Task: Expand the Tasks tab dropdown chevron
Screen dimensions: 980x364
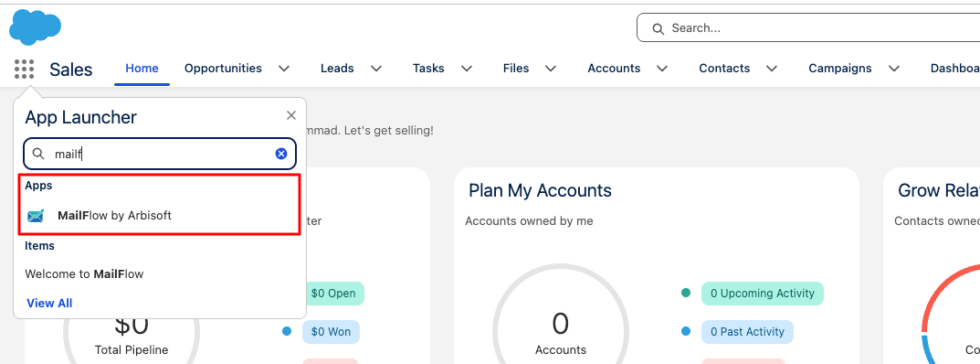Action: point(466,69)
